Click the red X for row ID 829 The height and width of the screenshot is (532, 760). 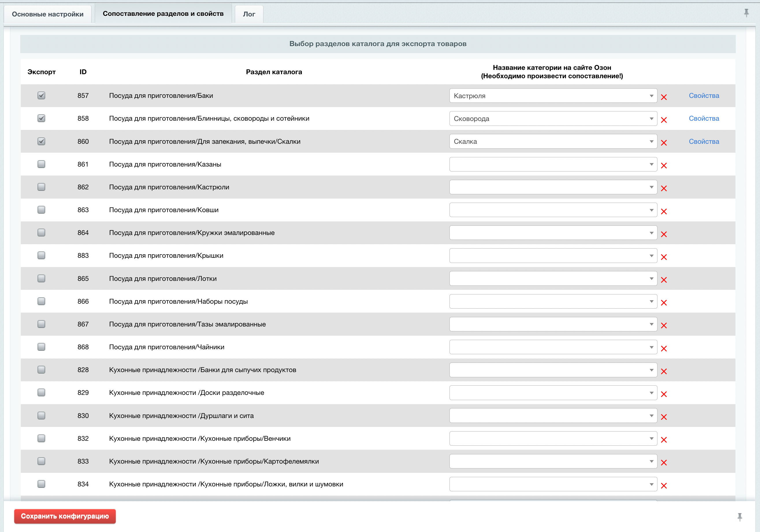pyautogui.click(x=664, y=394)
